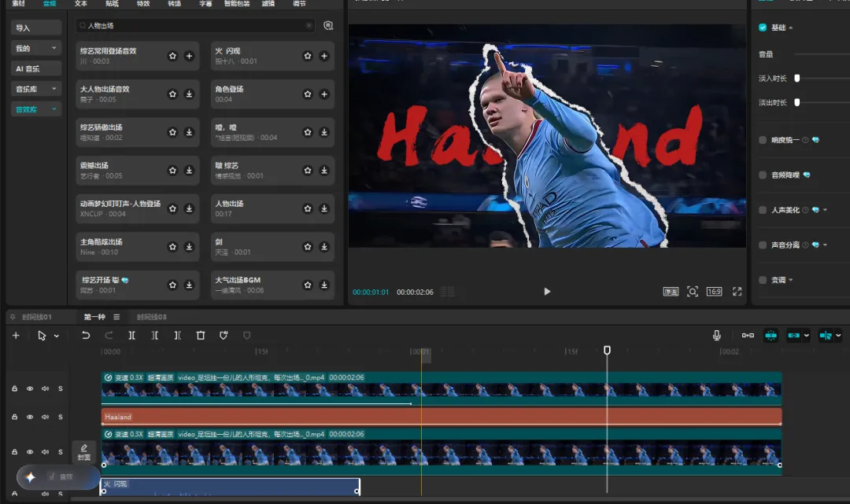Download the 综艺骄傲出场 sound effect

189,132
